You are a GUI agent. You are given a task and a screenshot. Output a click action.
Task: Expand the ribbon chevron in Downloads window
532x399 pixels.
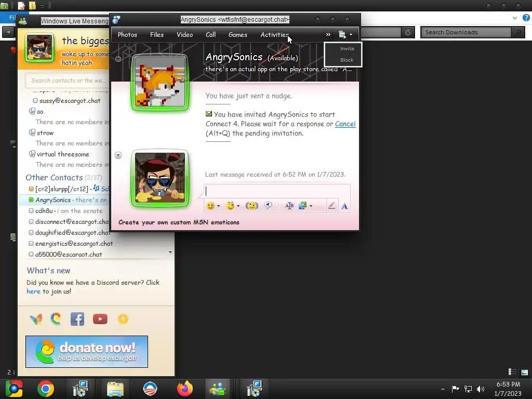515,18
